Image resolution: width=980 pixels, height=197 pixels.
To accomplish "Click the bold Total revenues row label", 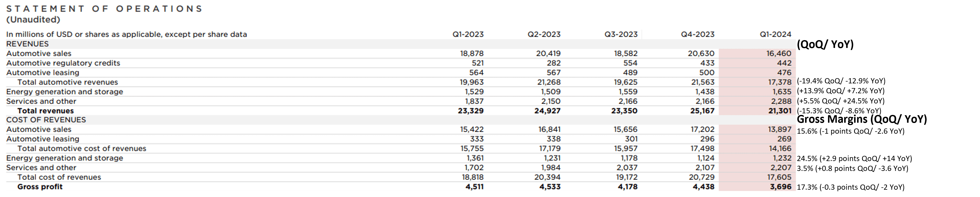I will tap(46, 111).
